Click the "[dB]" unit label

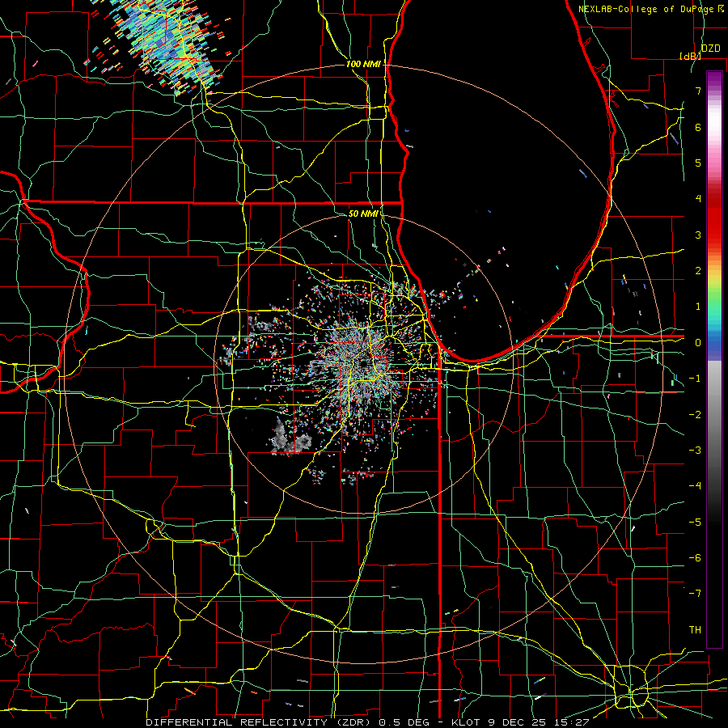(690, 56)
